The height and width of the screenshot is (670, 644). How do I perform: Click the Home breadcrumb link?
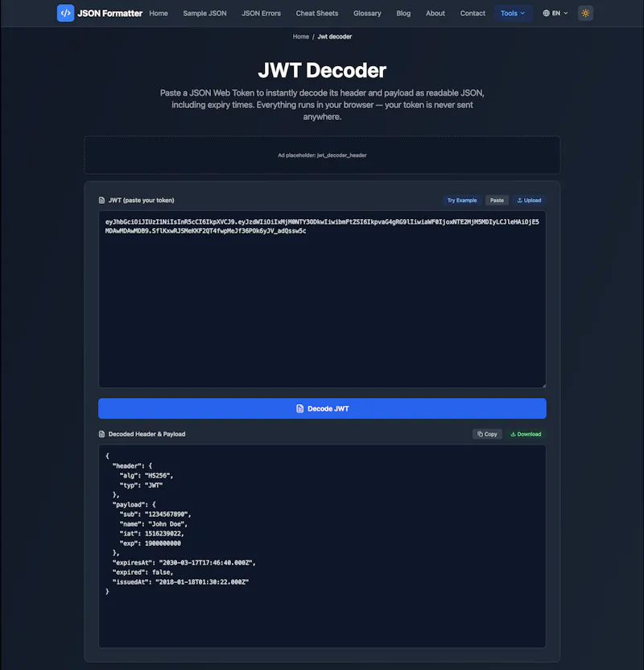300,37
